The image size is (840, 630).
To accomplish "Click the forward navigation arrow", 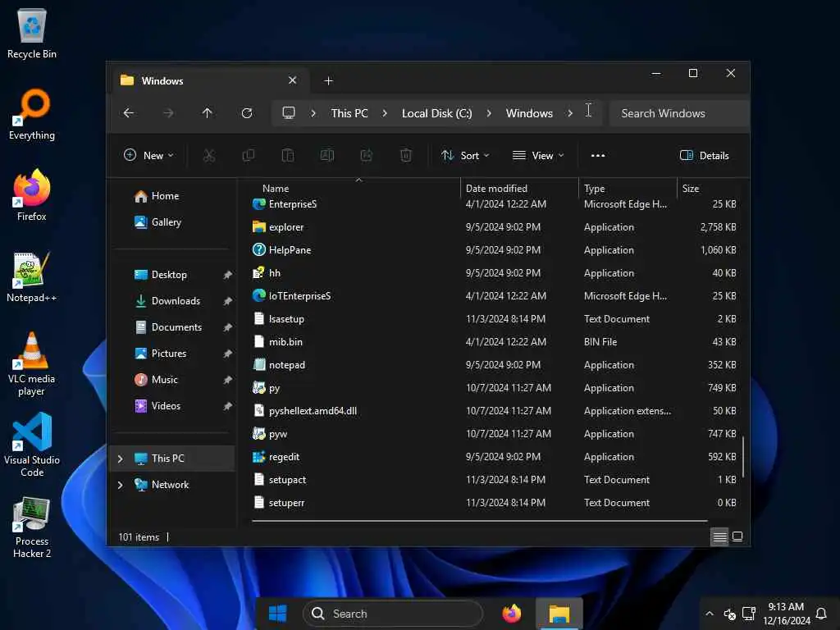I will point(168,113).
